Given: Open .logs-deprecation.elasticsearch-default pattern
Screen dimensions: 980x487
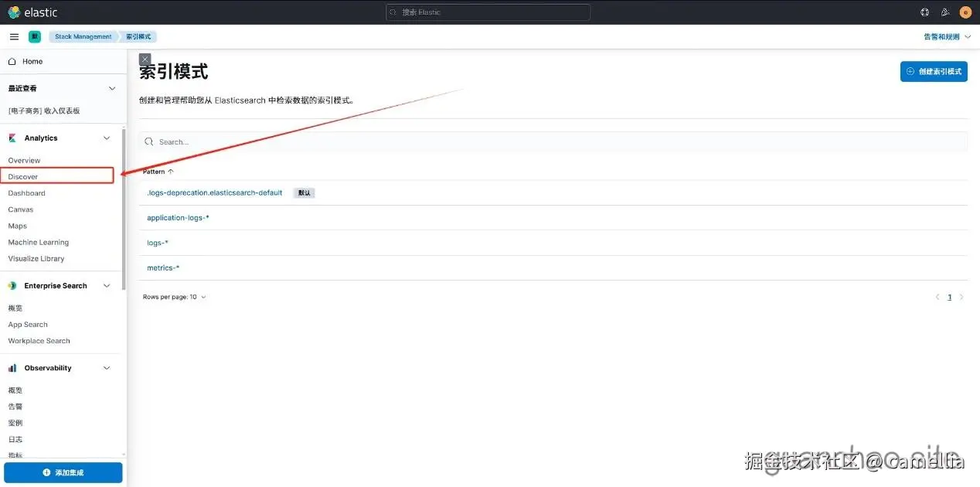Looking at the screenshot, I should tap(215, 192).
